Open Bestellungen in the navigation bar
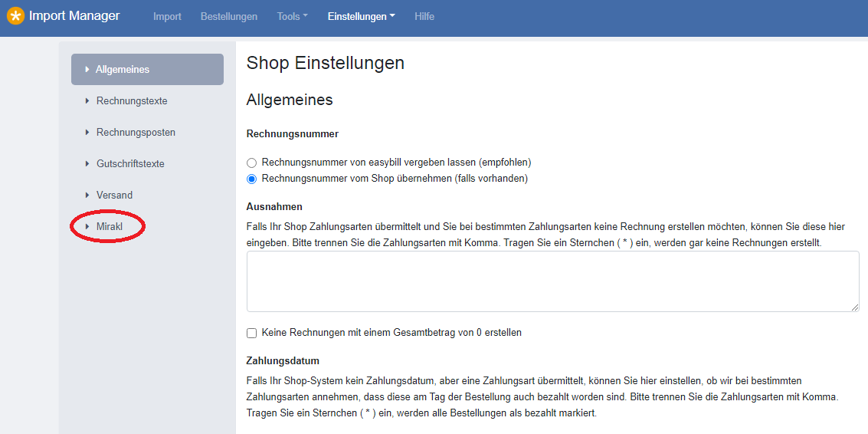 [x=228, y=17]
